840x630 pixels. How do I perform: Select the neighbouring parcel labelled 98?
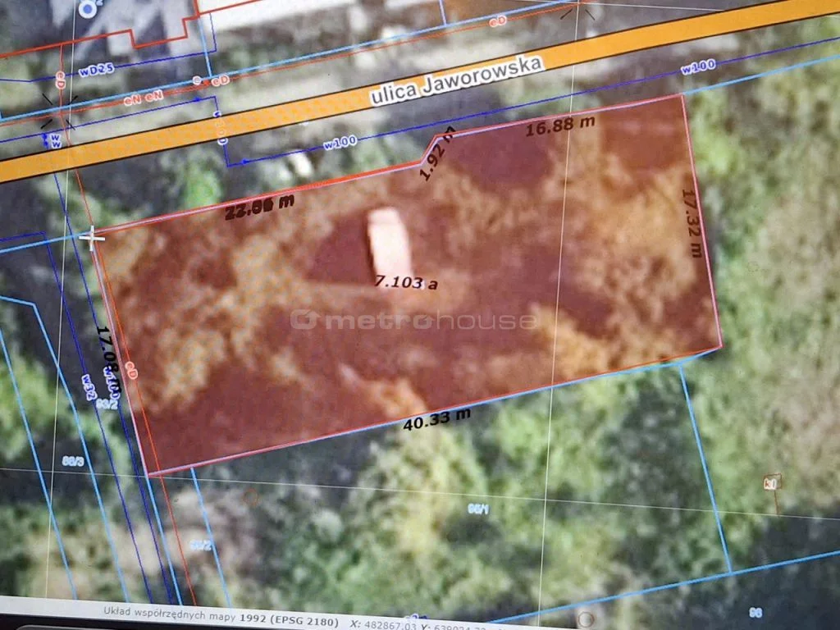[756, 610]
